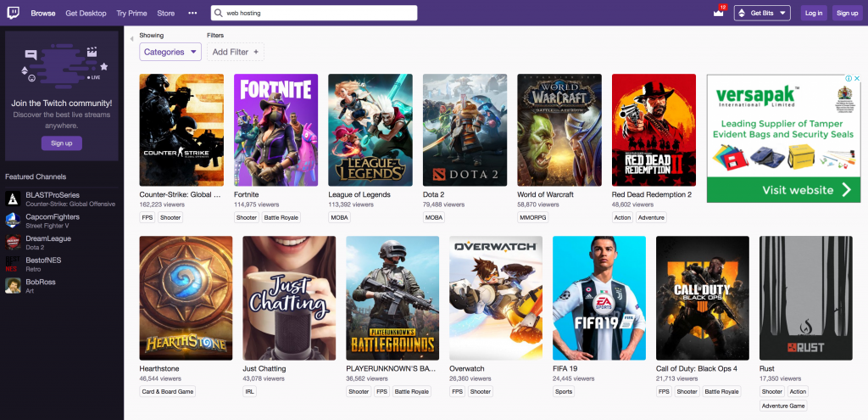Open Prime loot crown icon
The image size is (868, 420).
719,13
